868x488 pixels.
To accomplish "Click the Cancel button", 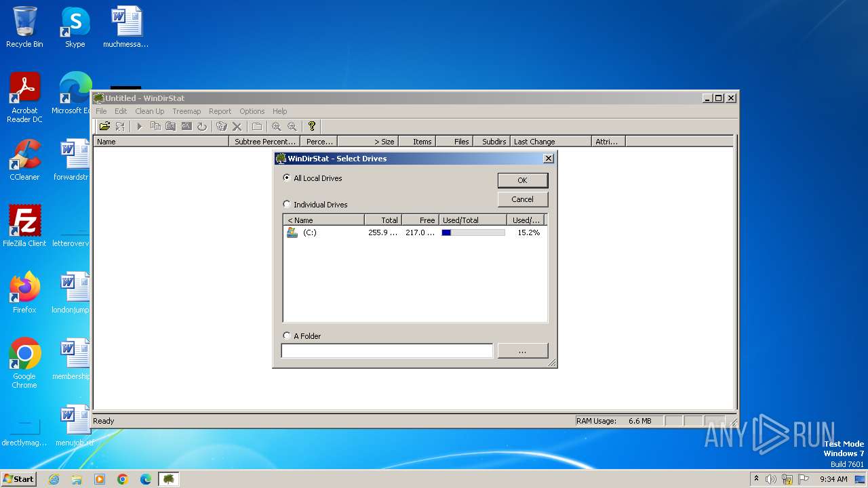I will (x=522, y=199).
